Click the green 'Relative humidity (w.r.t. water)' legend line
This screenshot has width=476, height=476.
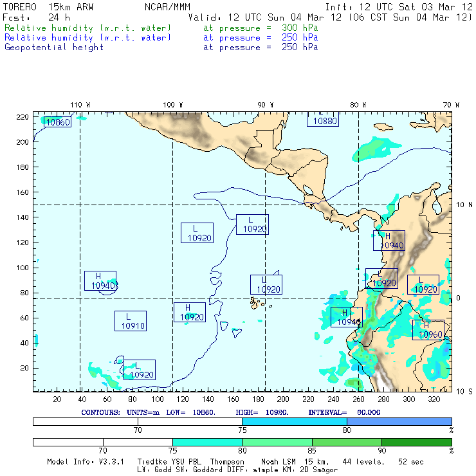[87, 28]
